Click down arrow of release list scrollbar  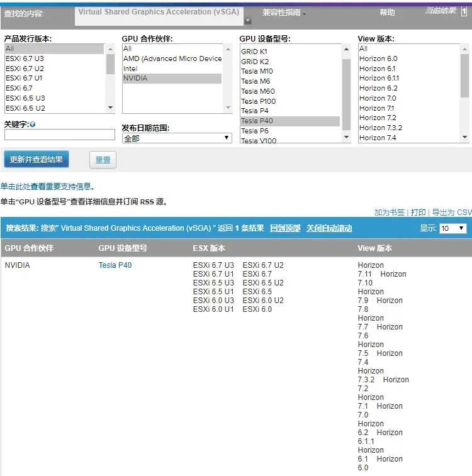tap(111, 108)
